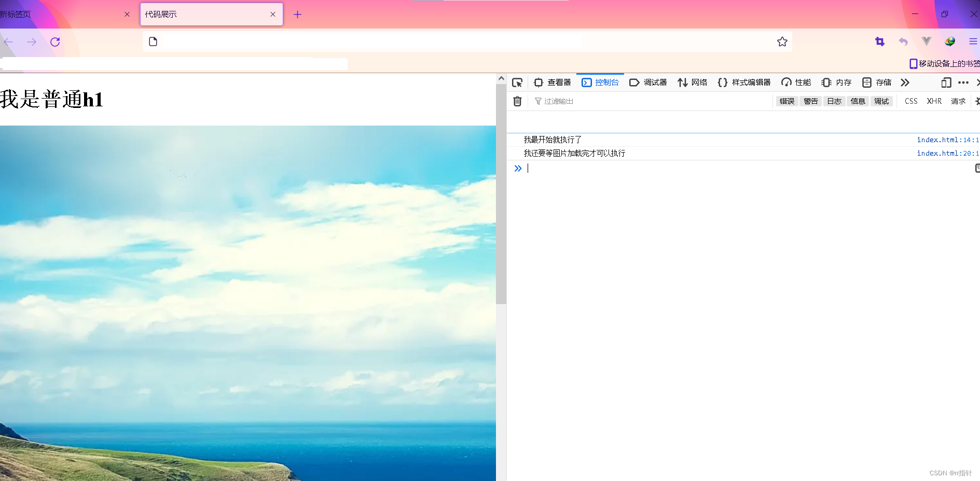This screenshot has width=980, height=481.
Task: Open the index.html:14:1 source link
Action: pos(948,140)
